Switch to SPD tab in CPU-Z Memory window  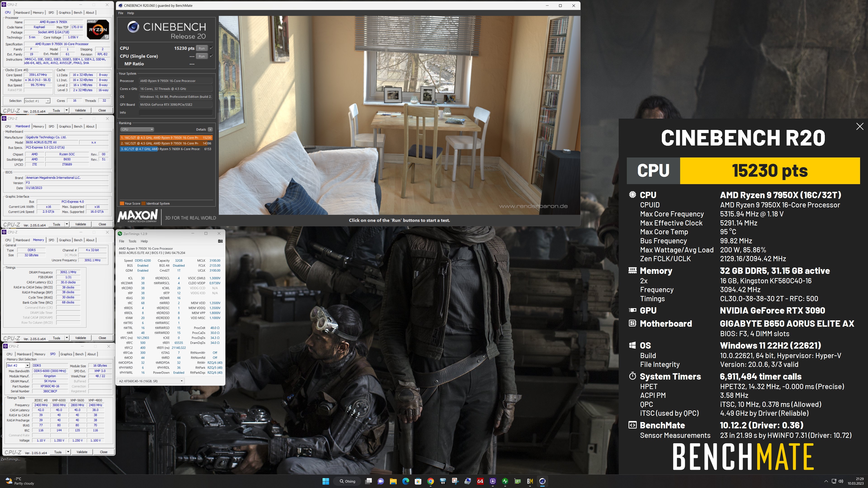pos(51,240)
